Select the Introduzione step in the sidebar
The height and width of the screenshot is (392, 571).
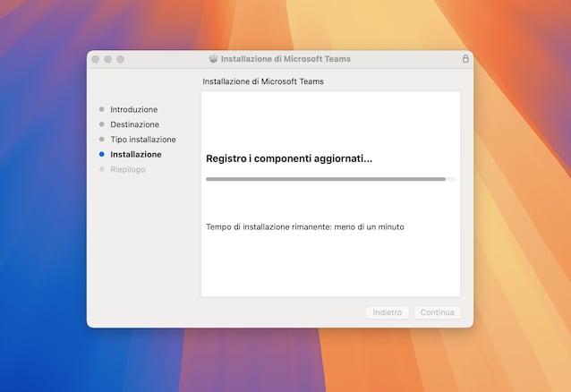coord(133,109)
